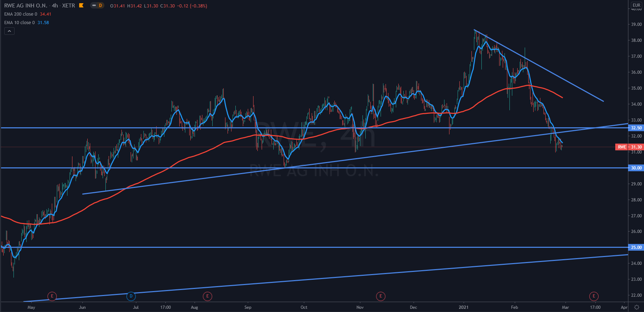Viewport: 644px width, 312px height.
Task: Click the red RWE 31.30 last price label
Action: [x=629, y=147]
